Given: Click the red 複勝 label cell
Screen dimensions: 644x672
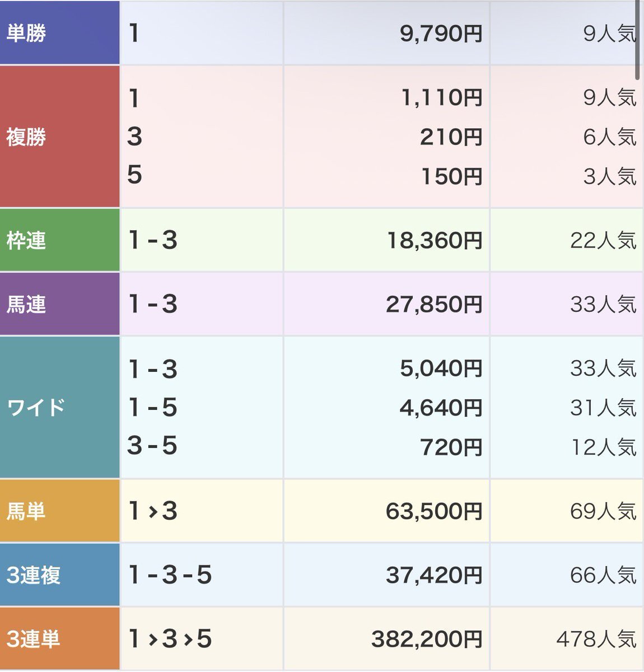Looking at the screenshot, I should [26, 137].
